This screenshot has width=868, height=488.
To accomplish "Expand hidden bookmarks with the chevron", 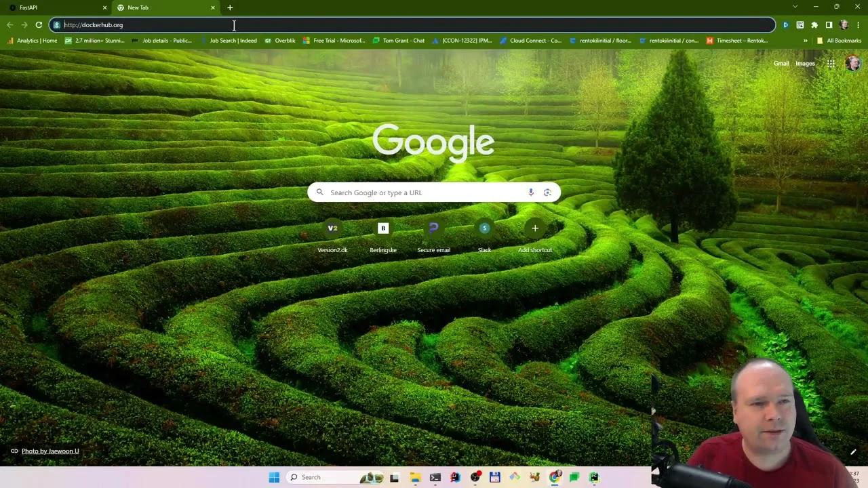I will tap(806, 40).
